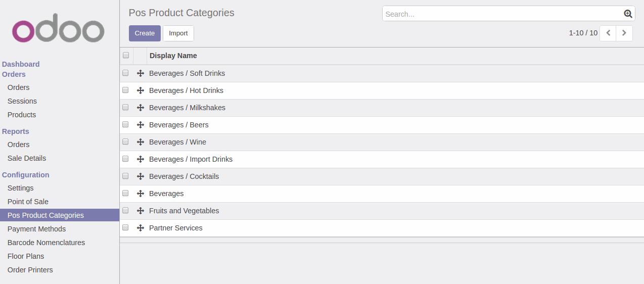Open Payment Methods in the sidebar
This screenshot has width=644, height=284.
(36, 229)
